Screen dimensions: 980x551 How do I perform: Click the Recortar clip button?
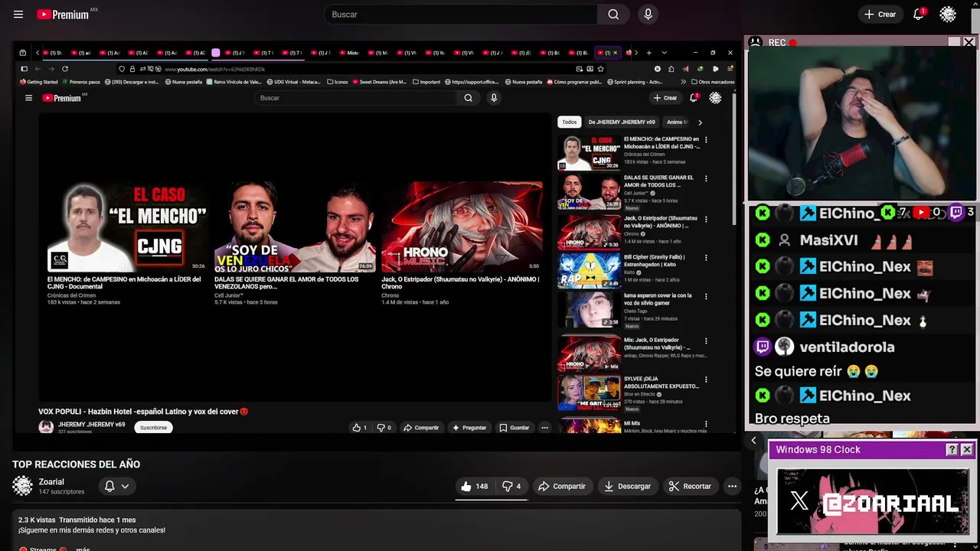pyautogui.click(x=689, y=486)
